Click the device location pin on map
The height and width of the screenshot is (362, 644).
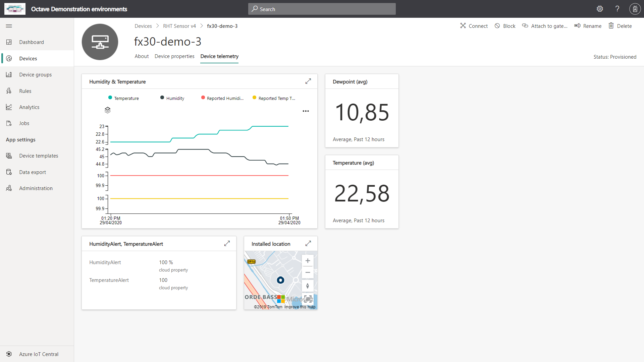(x=280, y=280)
